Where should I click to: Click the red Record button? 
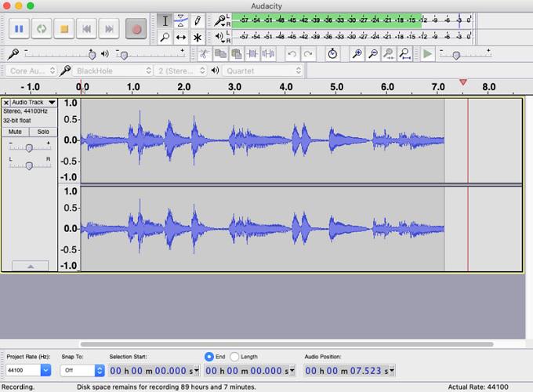point(136,29)
